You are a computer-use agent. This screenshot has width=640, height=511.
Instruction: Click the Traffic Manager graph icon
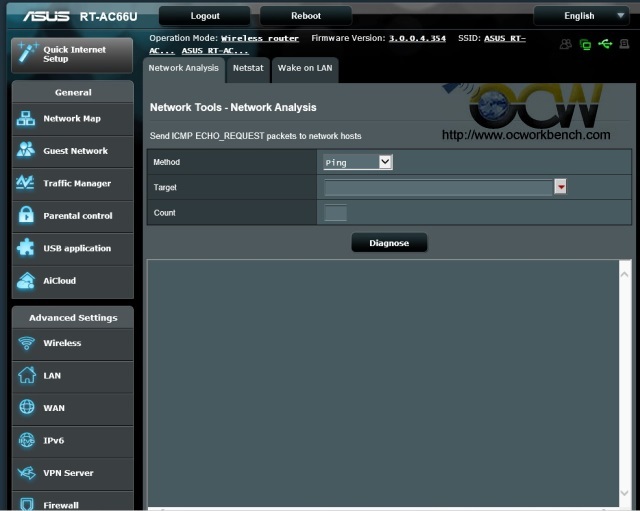25,182
